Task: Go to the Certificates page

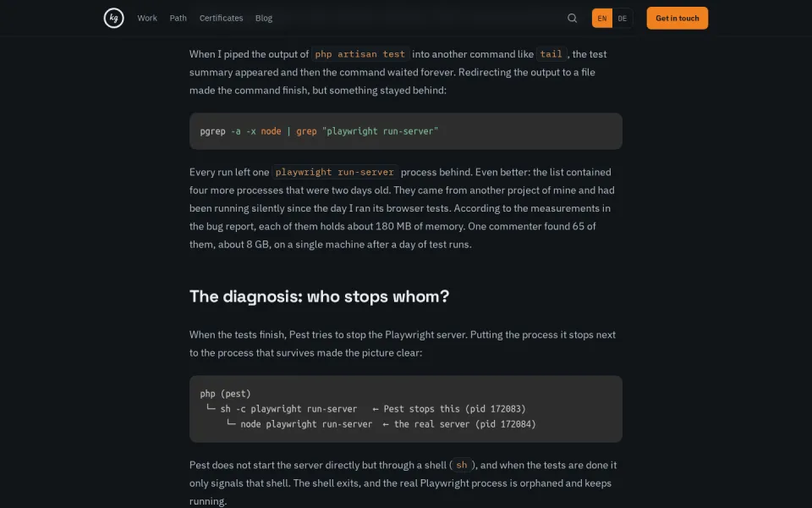Action: tap(221, 18)
